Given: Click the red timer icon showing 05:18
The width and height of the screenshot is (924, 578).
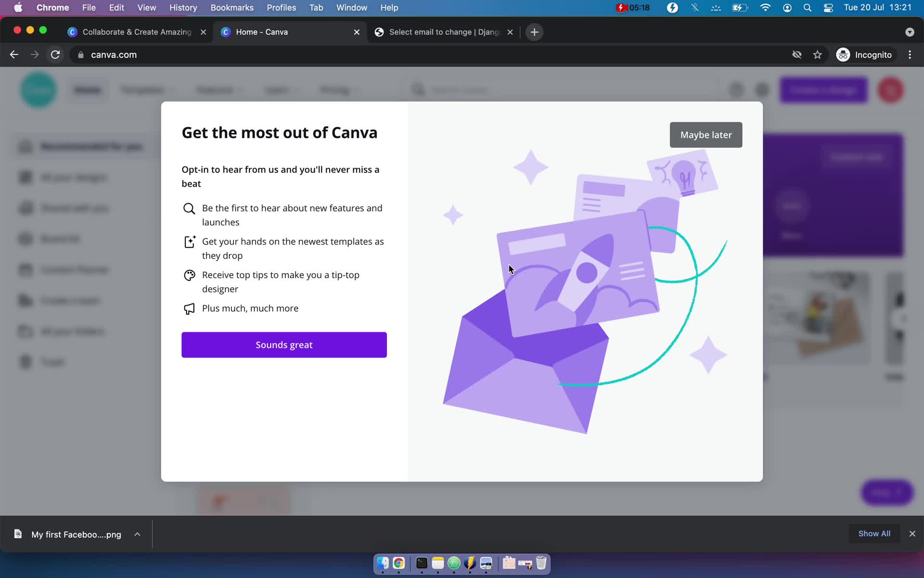Looking at the screenshot, I should 633,8.
